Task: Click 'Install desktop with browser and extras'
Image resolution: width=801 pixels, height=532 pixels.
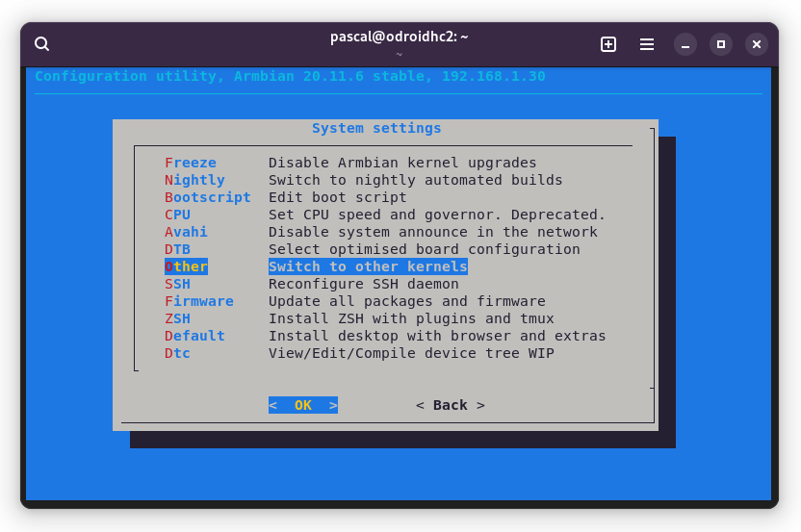Action: [437, 337]
